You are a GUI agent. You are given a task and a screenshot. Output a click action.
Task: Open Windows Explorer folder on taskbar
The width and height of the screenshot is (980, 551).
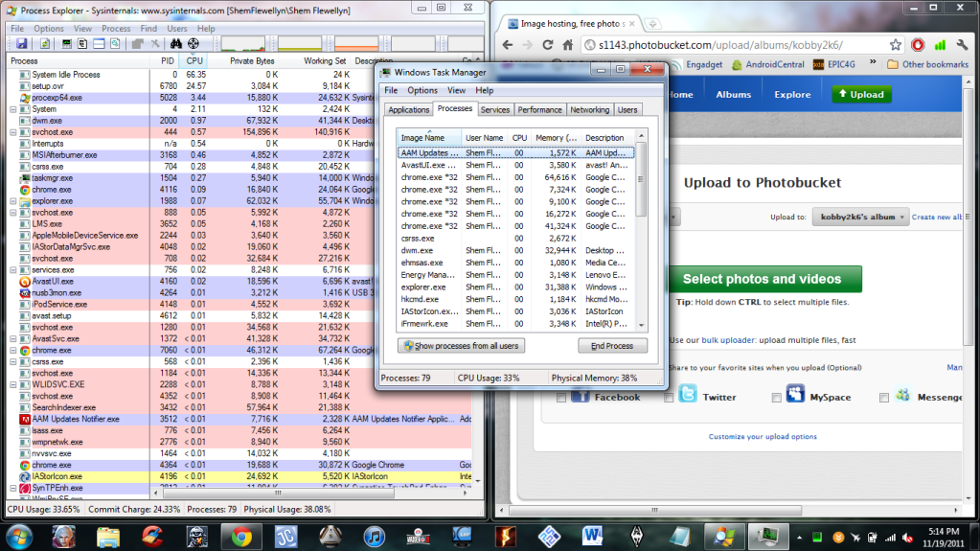click(108, 537)
